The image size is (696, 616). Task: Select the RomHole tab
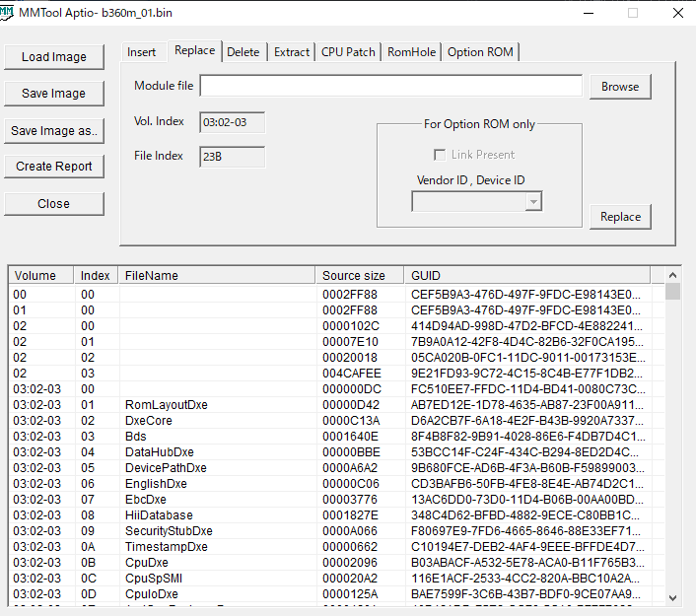pos(411,52)
